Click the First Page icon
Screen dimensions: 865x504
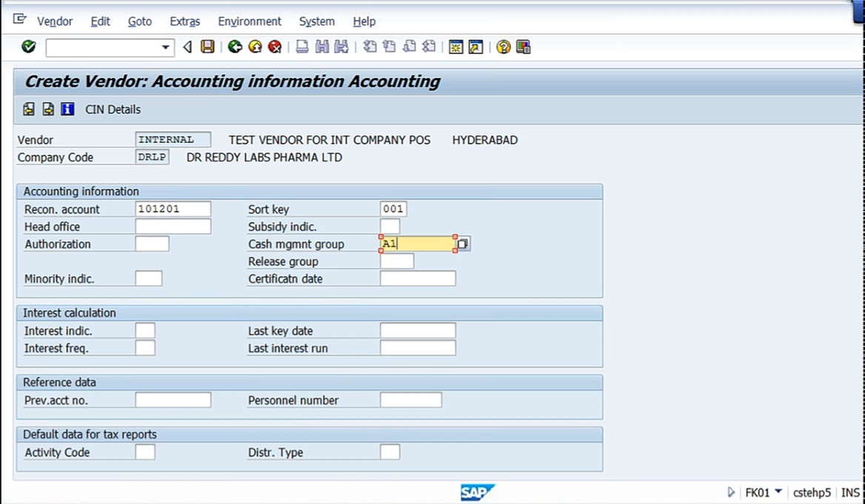[370, 47]
